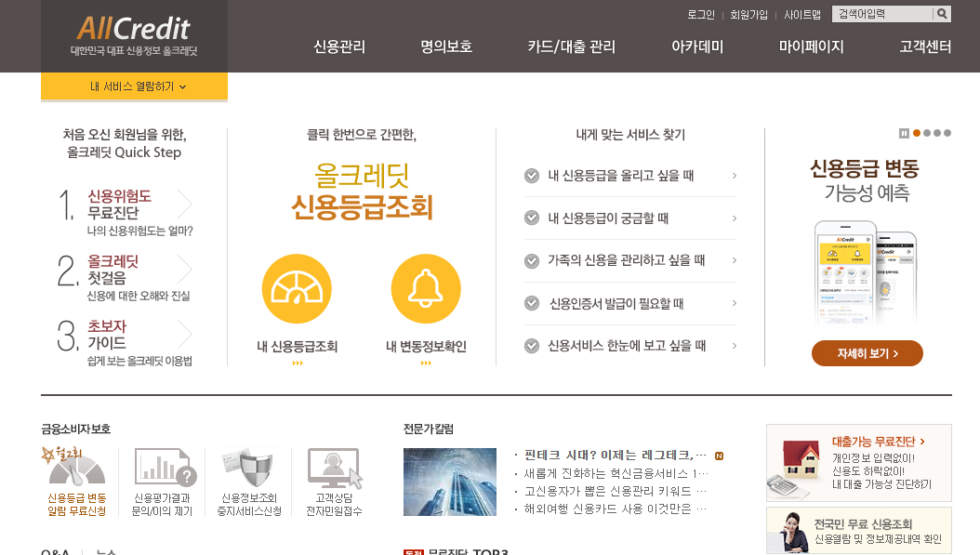Click chevron for 신용서비스 한눈에 보고 싶을 때

point(735,346)
